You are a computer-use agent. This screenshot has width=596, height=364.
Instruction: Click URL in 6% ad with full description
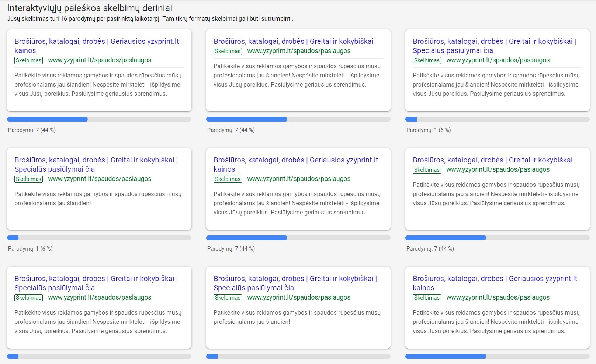tap(498, 60)
